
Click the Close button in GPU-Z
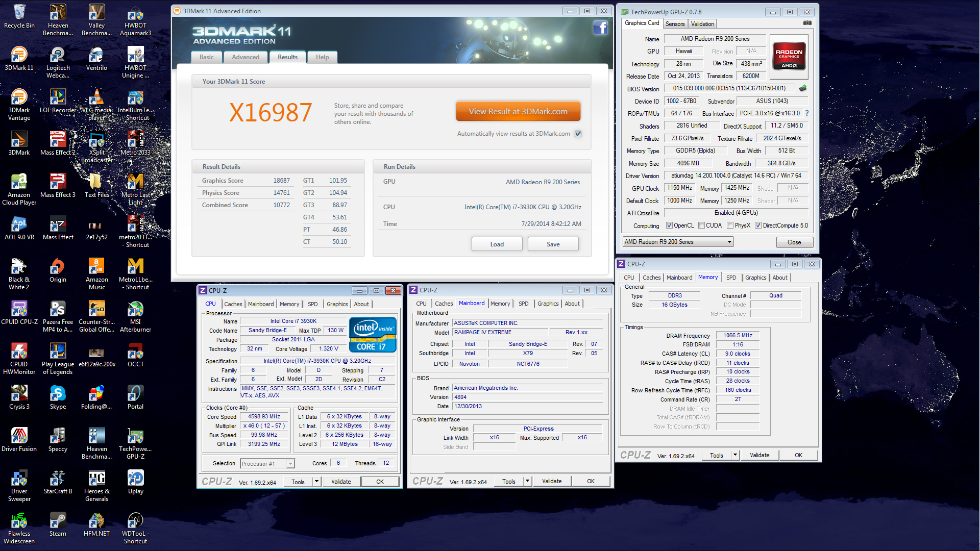(x=794, y=242)
